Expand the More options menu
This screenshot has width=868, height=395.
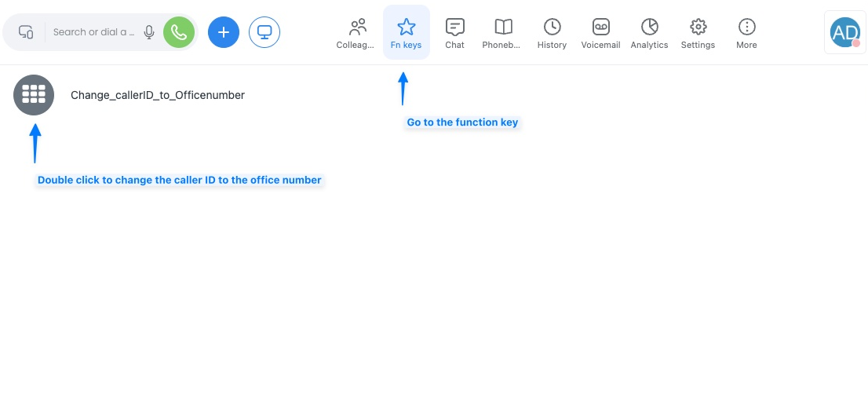tap(746, 33)
